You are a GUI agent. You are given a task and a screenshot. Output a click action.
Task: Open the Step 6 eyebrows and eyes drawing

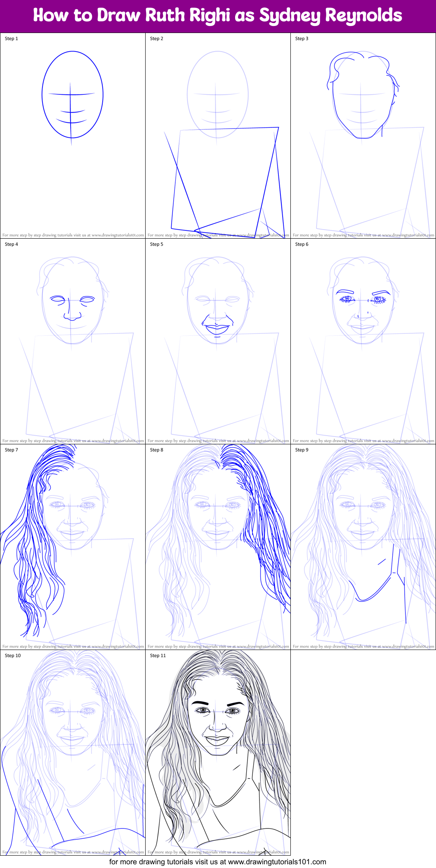click(x=363, y=341)
